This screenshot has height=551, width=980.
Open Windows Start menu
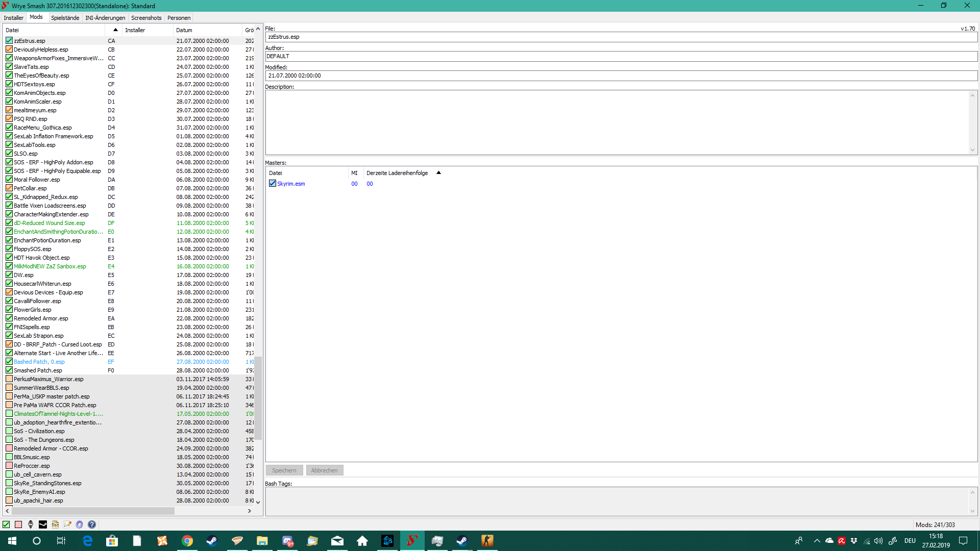click(x=12, y=541)
